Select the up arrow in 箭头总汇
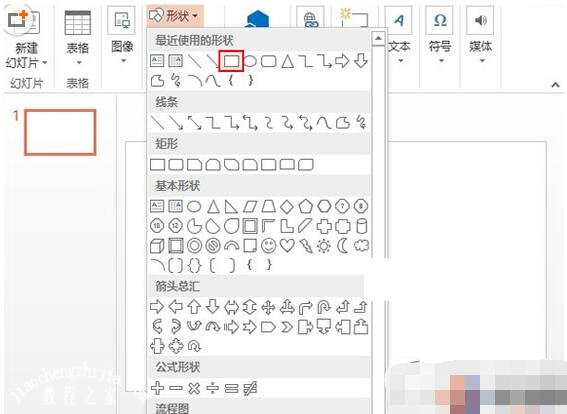The width and height of the screenshot is (567, 414). [x=194, y=307]
